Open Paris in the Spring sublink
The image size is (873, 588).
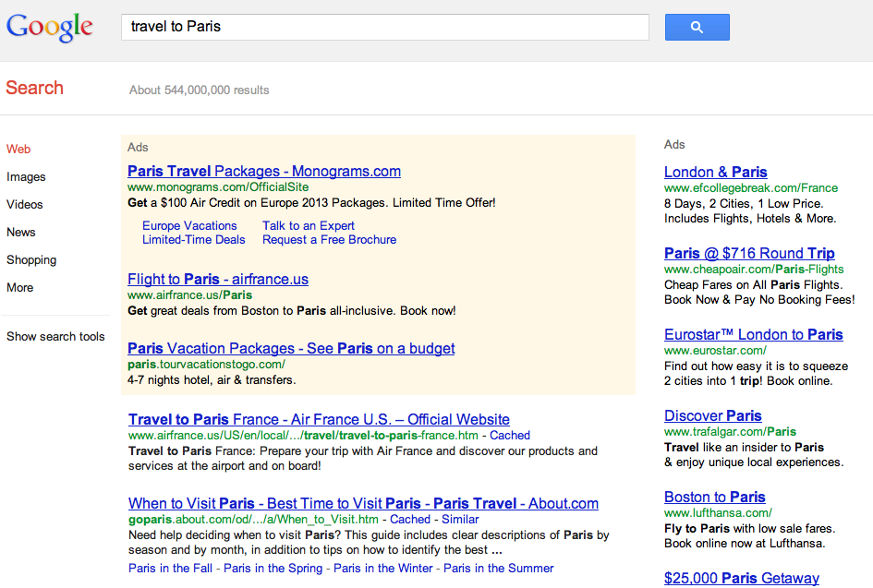click(x=273, y=569)
